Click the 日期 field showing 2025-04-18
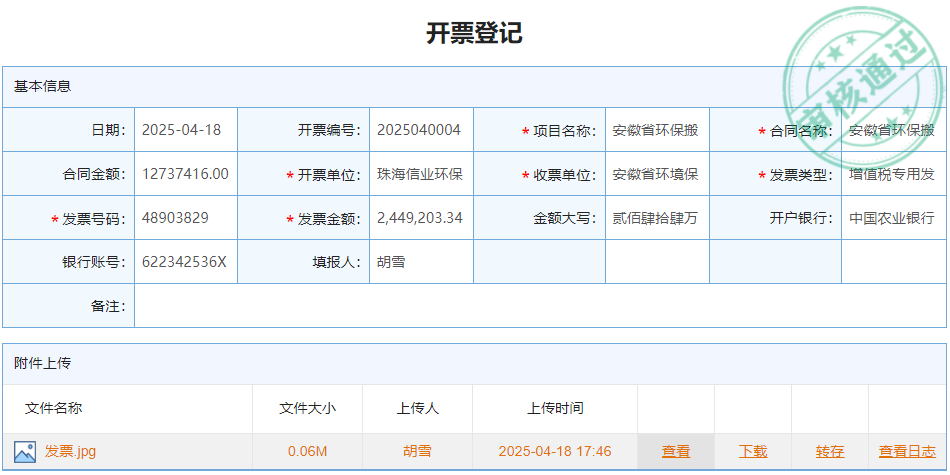Image resolution: width=950 pixels, height=475 pixels. click(185, 130)
